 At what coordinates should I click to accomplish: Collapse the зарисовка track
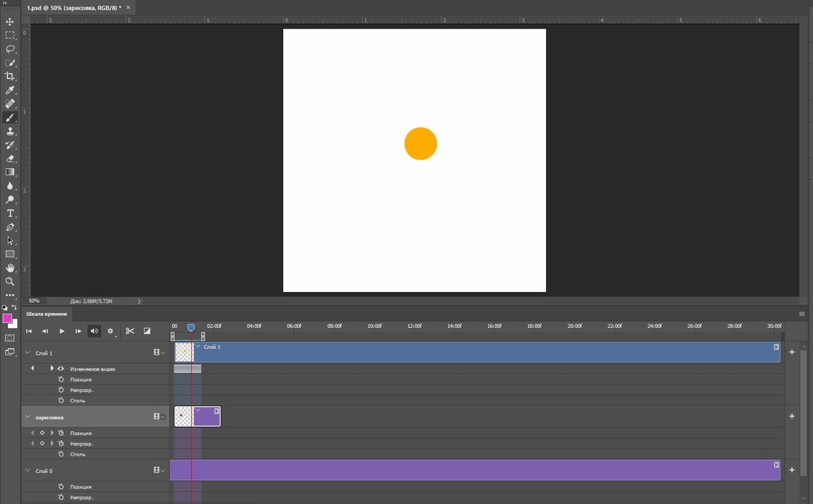coord(28,417)
